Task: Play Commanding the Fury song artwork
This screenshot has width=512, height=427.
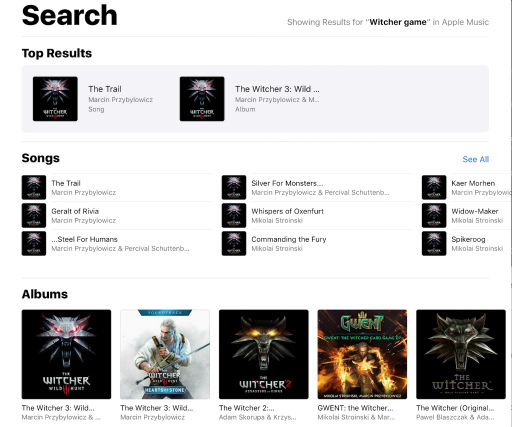Action: (234, 243)
